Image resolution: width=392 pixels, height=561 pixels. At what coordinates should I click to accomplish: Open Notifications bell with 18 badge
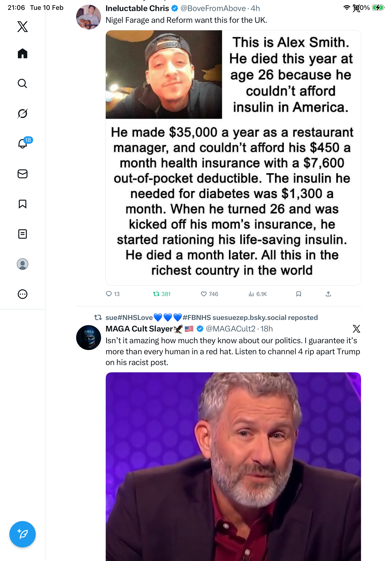pyautogui.click(x=23, y=144)
